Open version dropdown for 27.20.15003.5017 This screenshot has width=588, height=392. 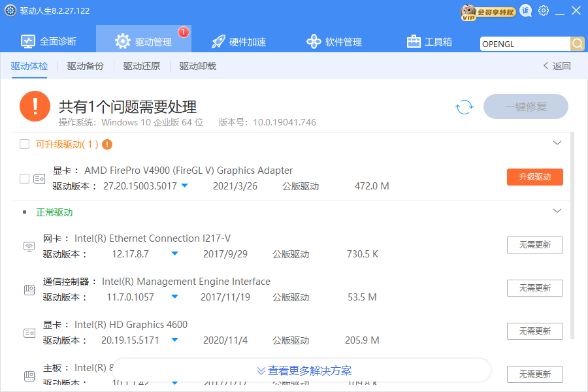coord(184,186)
